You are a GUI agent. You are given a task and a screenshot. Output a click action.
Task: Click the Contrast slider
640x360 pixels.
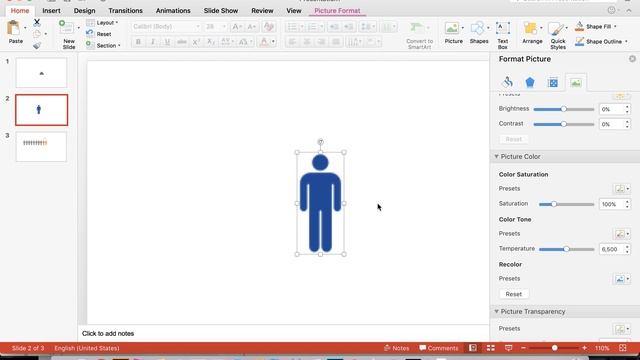564,124
